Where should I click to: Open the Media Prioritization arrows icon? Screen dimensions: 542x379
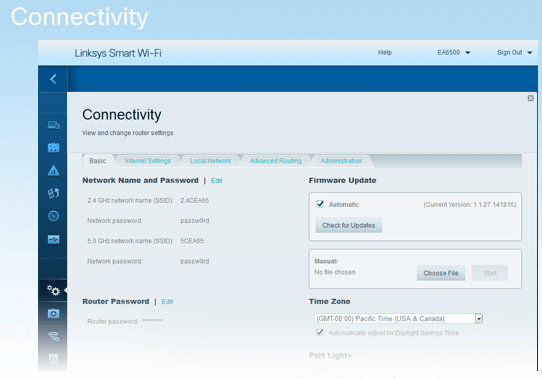tap(53, 193)
